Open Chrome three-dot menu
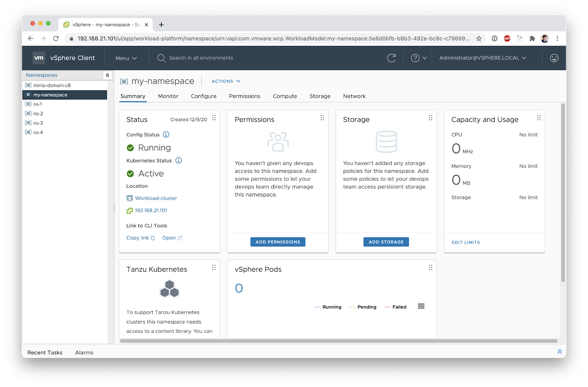The height and width of the screenshot is (387, 588). [x=557, y=39]
